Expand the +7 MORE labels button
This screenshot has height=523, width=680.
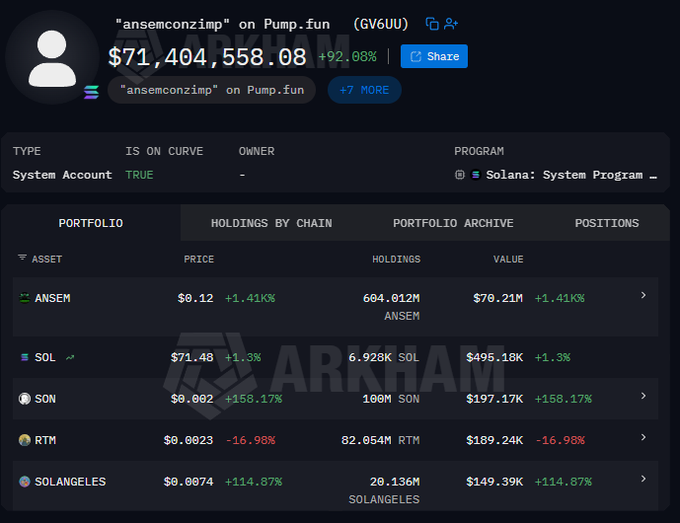[x=364, y=90]
